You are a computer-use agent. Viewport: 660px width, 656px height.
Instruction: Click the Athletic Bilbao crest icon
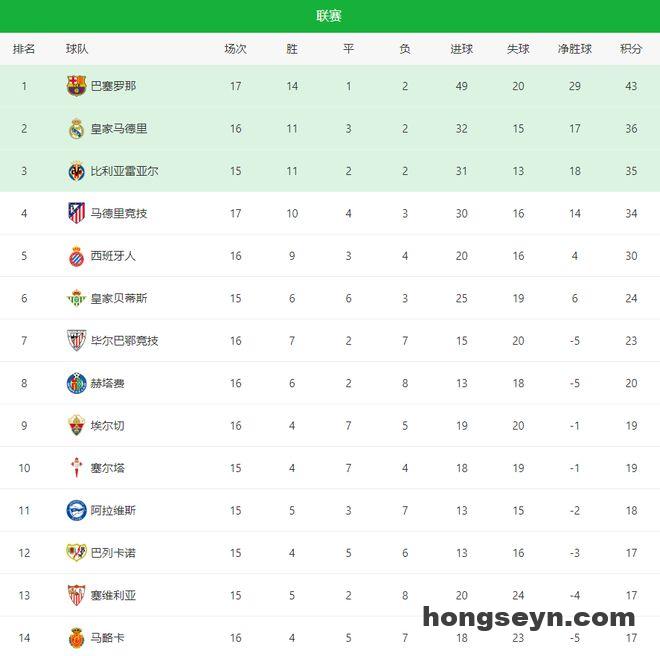(x=76, y=341)
